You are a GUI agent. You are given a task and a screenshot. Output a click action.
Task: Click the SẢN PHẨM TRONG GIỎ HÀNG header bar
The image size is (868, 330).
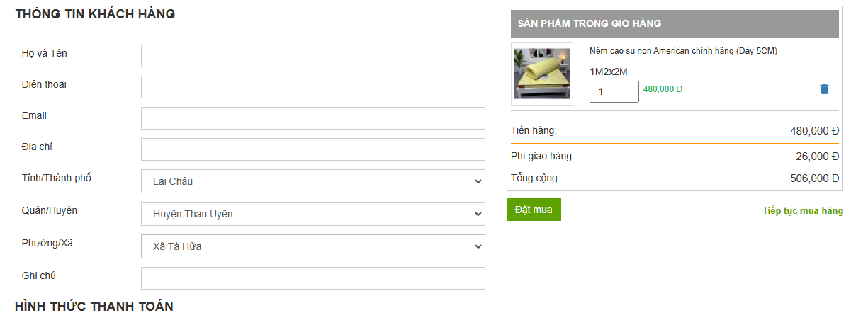click(674, 23)
